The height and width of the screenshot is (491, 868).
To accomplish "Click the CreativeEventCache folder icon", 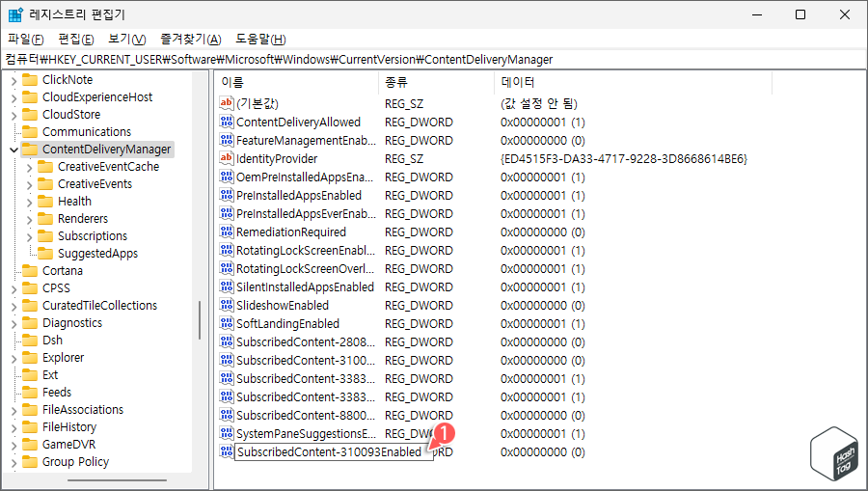I will pos(45,167).
